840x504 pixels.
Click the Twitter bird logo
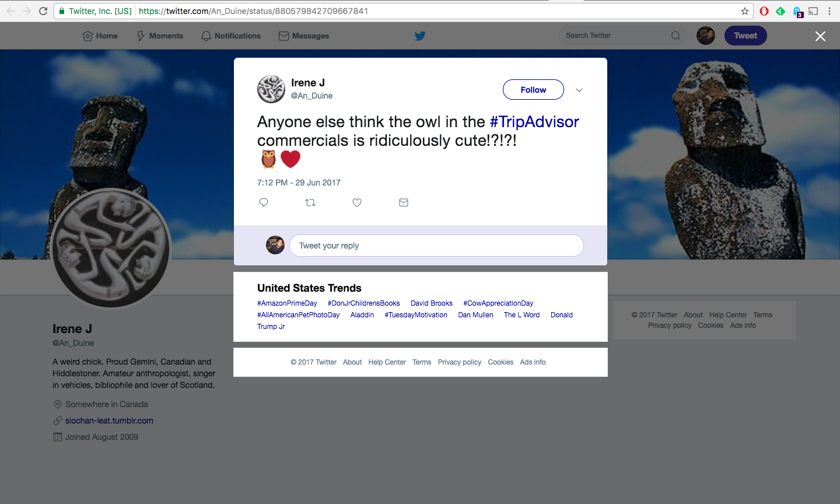(x=420, y=36)
